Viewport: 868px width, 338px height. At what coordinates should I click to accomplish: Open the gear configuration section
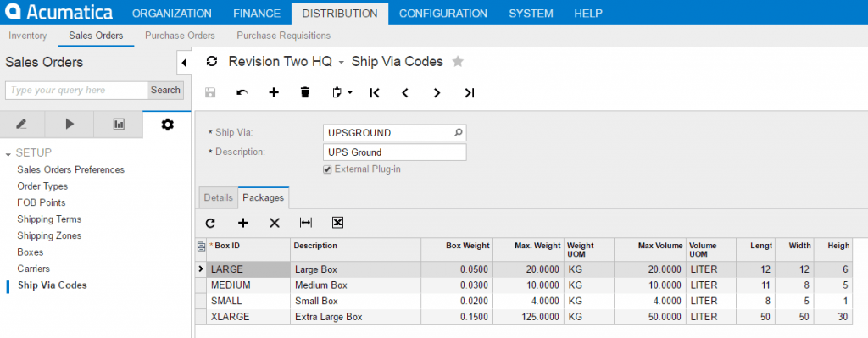coord(167,125)
